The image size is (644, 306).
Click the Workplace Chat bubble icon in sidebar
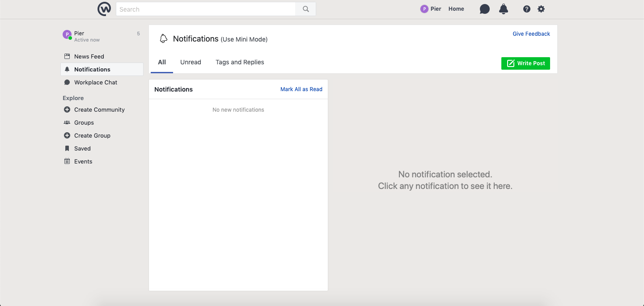(67, 82)
